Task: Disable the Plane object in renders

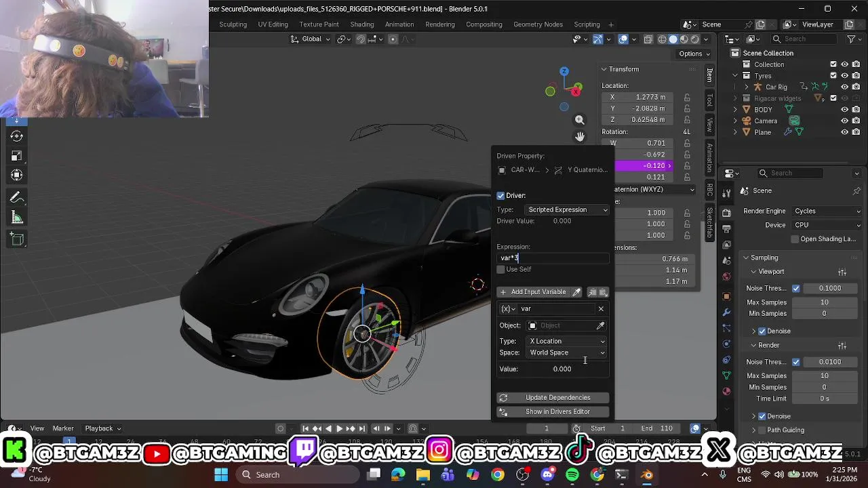Action: pyautogui.click(x=856, y=132)
